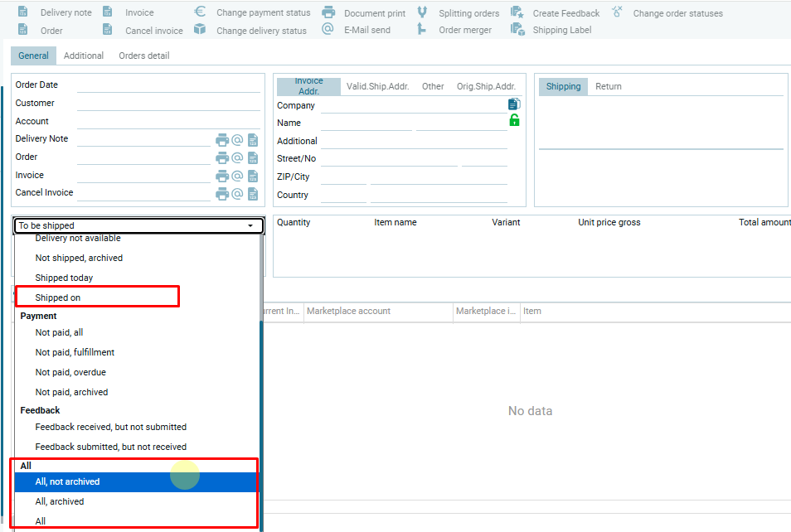Viewport: 791px width, 532px height.
Task: Choose 'Shipped on' filter option
Action: (x=58, y=297)
